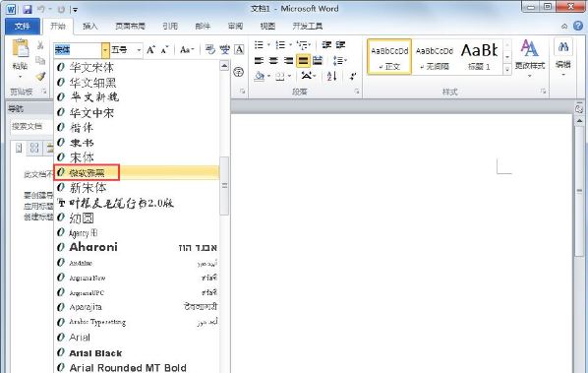Click the Grow Font icon
This screenshot has height=373, width=588.
pyautogui.click(x=150, y=50)
